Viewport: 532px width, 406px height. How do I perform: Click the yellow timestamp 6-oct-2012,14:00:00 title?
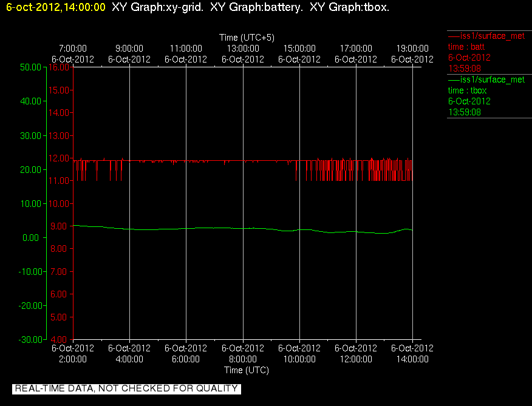(56, 7)
